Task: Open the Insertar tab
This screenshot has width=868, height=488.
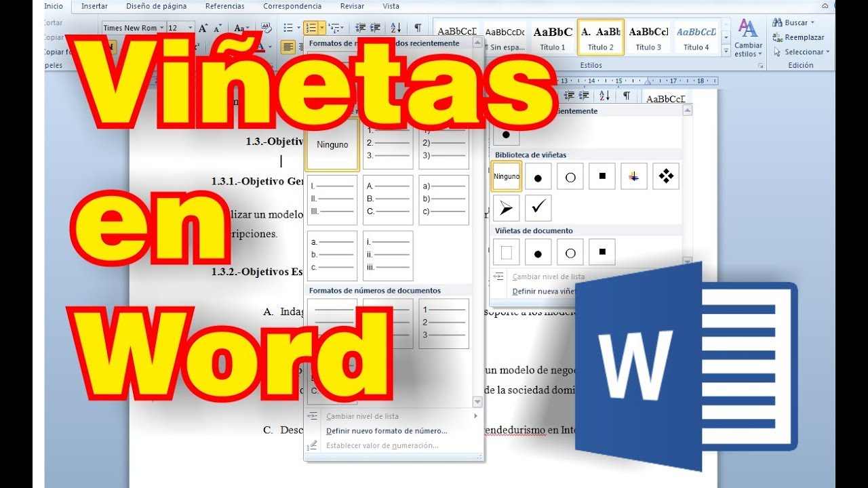Action: 94,6
